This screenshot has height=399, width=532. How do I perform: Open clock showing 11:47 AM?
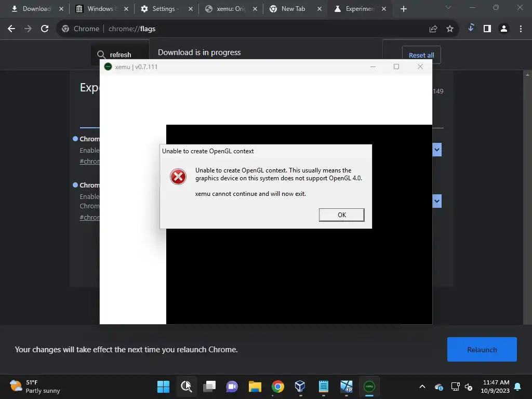(495, 387)
